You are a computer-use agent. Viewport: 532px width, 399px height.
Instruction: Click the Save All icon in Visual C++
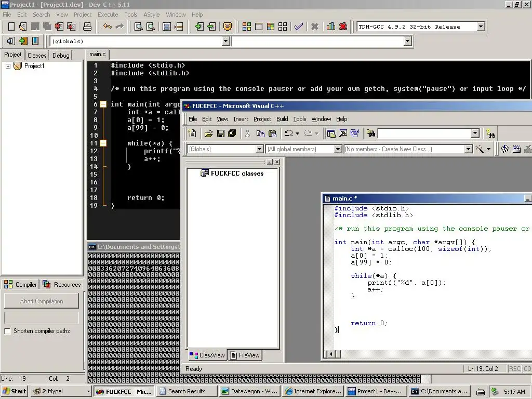tap(232, 134)
